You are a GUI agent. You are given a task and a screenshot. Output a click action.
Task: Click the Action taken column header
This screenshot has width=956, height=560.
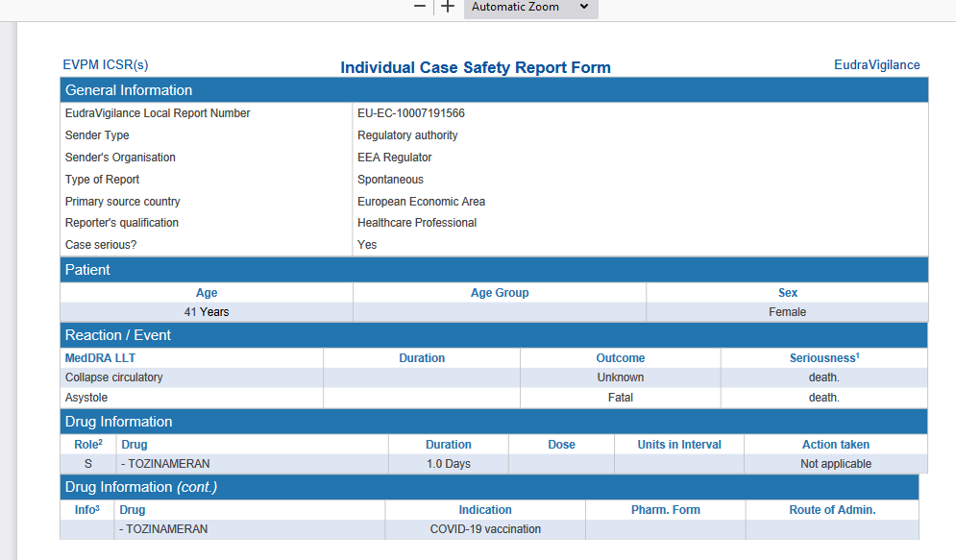tap(835, 445)
